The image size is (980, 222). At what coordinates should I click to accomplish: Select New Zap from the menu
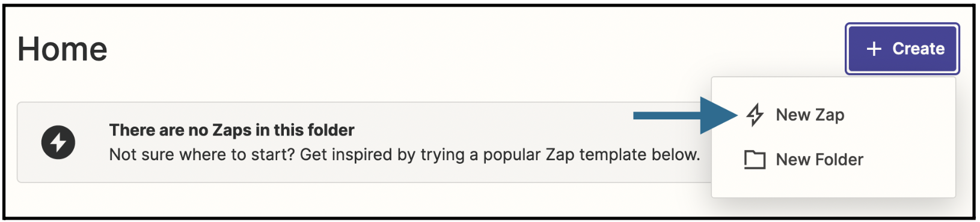(x=833, y=115)
